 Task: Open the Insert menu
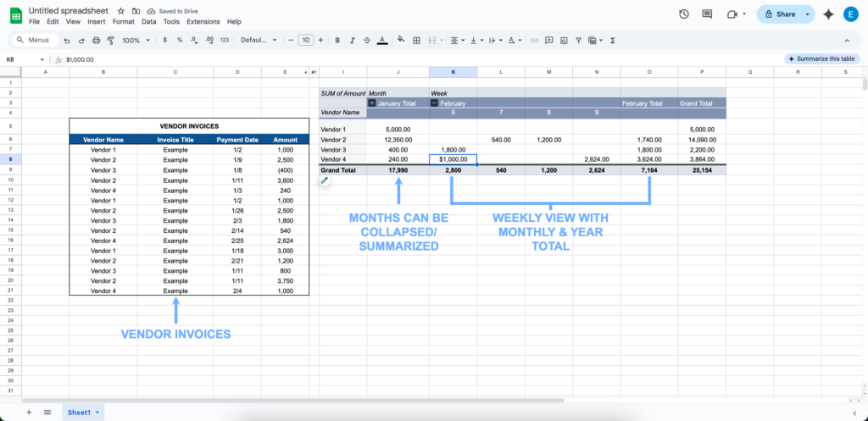point(97,21)
